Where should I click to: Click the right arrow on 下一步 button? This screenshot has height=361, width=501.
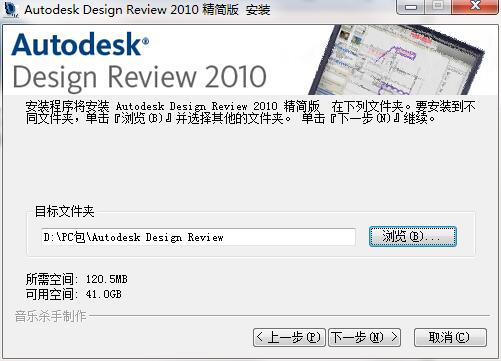(x=394, y=337)
